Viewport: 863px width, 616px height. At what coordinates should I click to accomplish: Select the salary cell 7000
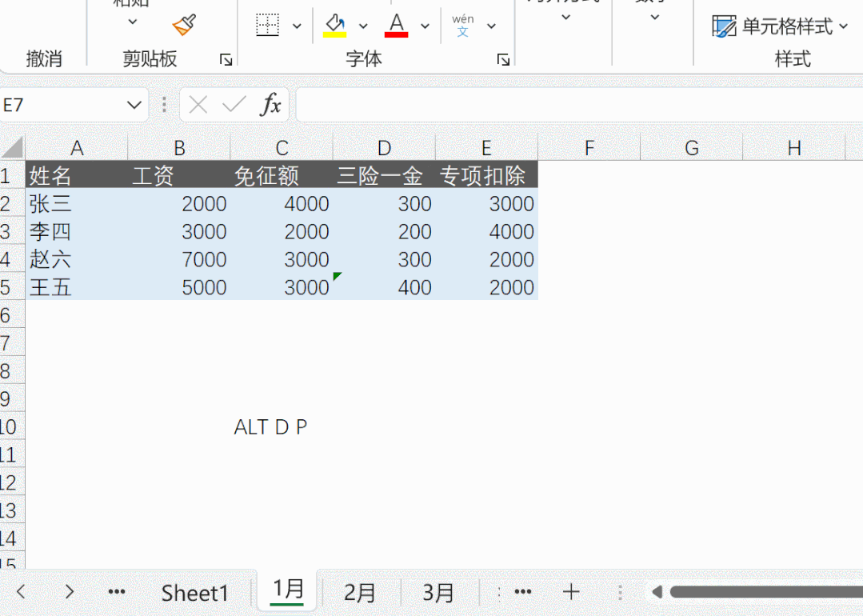(179, 259)
